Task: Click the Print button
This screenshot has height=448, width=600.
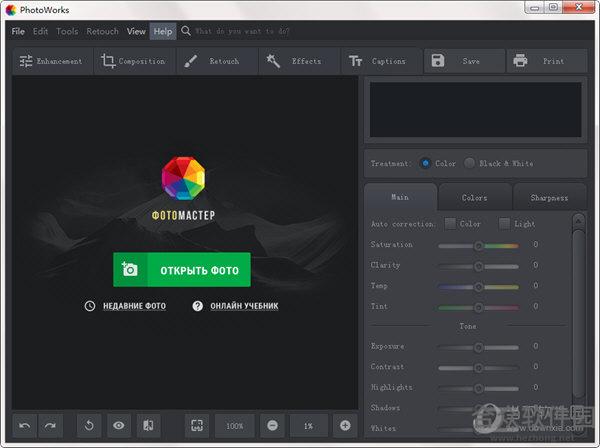Action: pos(547,61)
